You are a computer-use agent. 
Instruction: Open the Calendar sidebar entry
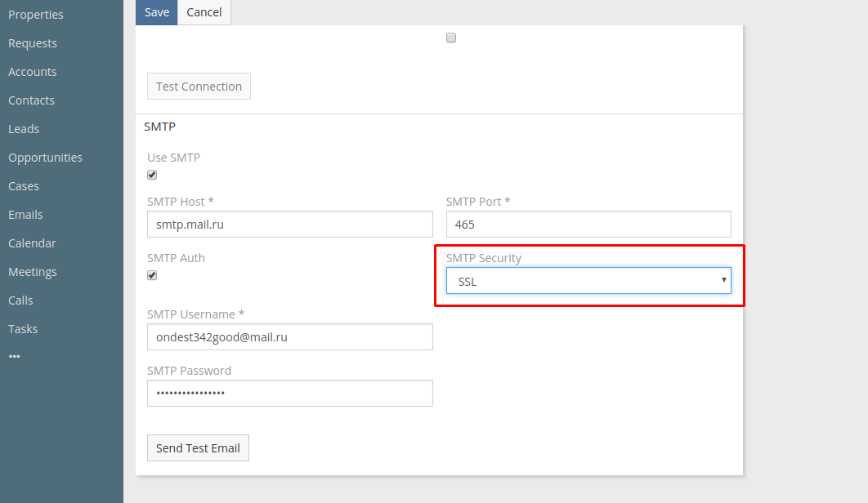(x=32, y=243)
